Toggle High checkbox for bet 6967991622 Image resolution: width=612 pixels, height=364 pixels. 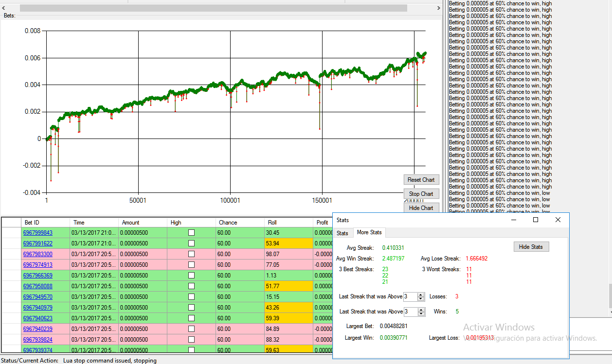pos(191,243)
